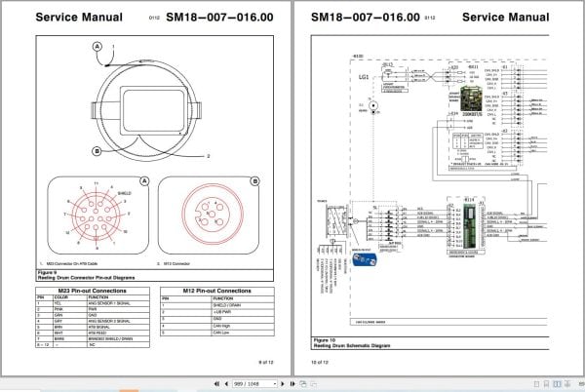Switch to single page view

pos(536,384)
